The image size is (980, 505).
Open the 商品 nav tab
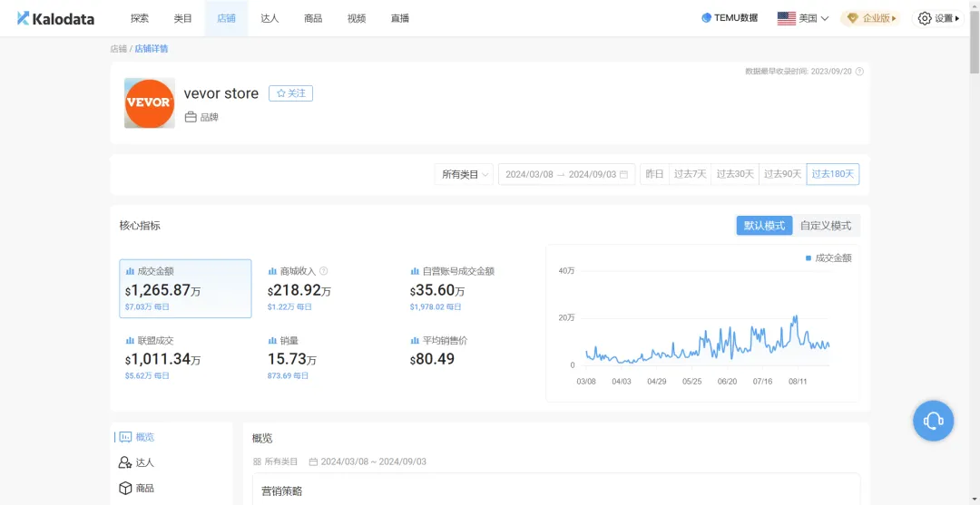(x=313, y=18)
